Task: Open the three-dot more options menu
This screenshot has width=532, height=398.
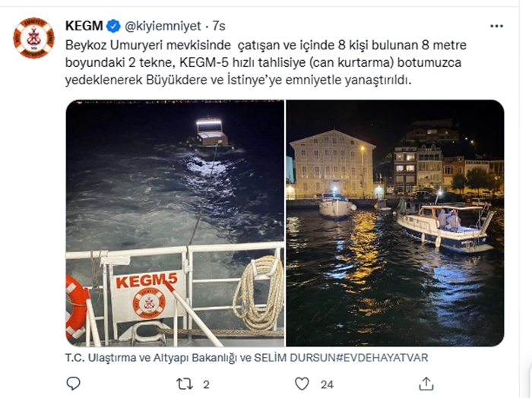Action: click(x=496, y=26)
